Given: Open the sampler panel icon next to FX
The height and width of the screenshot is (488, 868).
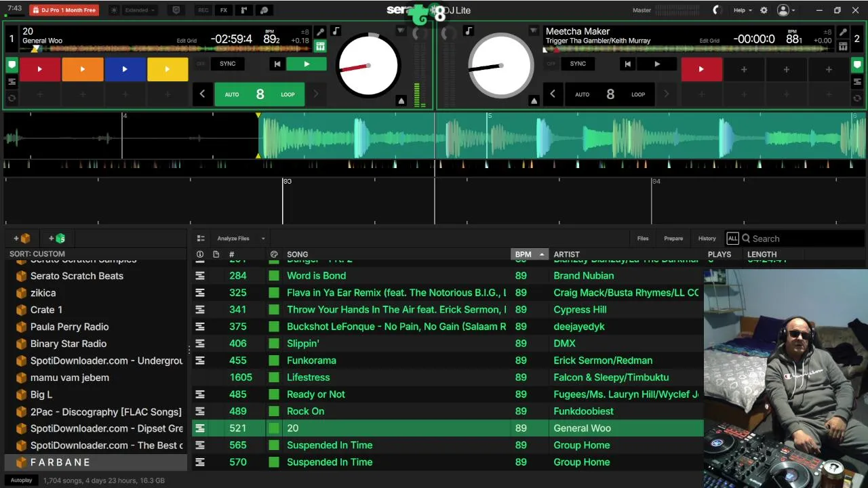Looking at the screenshot, I should [x=244, y=10].
